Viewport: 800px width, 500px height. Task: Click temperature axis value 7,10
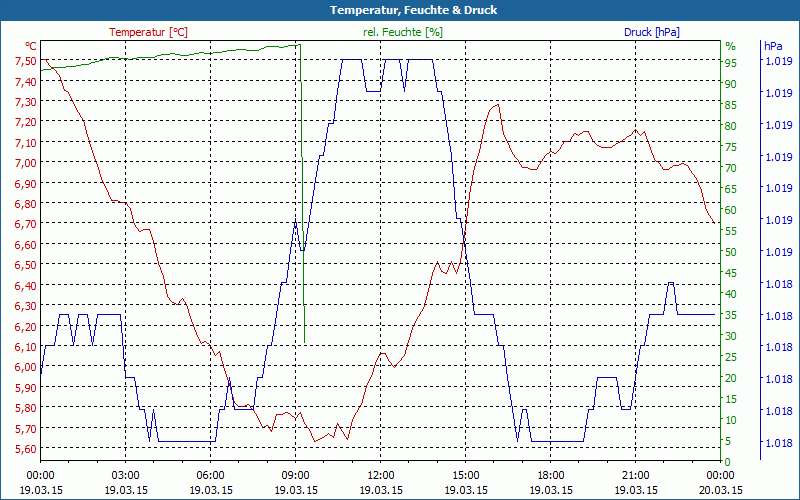pyautogui.click(x=26, y=142)
